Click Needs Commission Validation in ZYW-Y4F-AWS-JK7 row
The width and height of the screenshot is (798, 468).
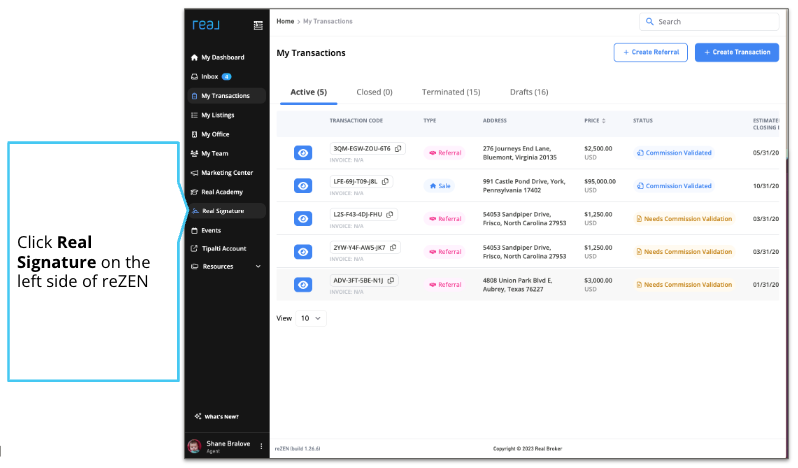pyautogui.click(x=684, y=252)
